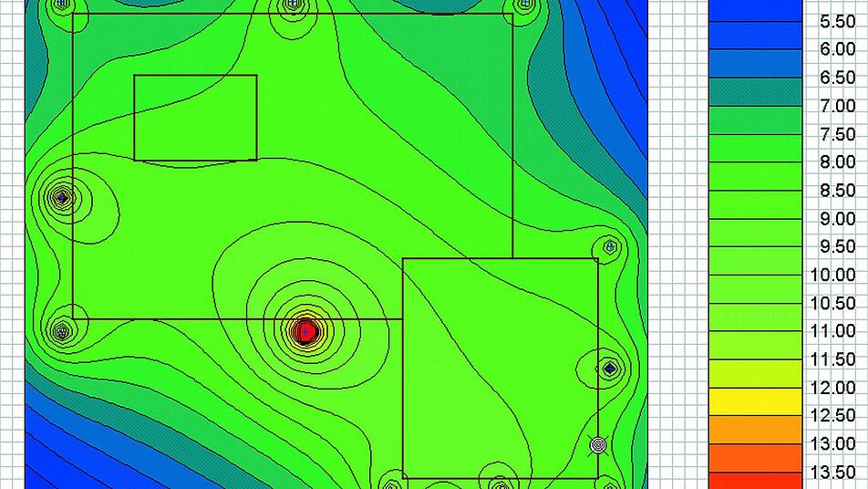
Task: Select the dark blue diamond marker on left edge
Action: tap(62, 196)
